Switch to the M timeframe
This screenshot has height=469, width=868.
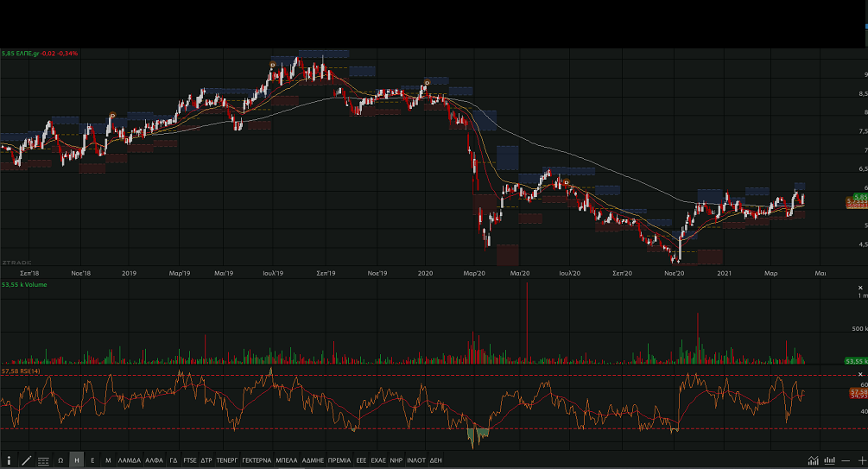tap(108, 460)
